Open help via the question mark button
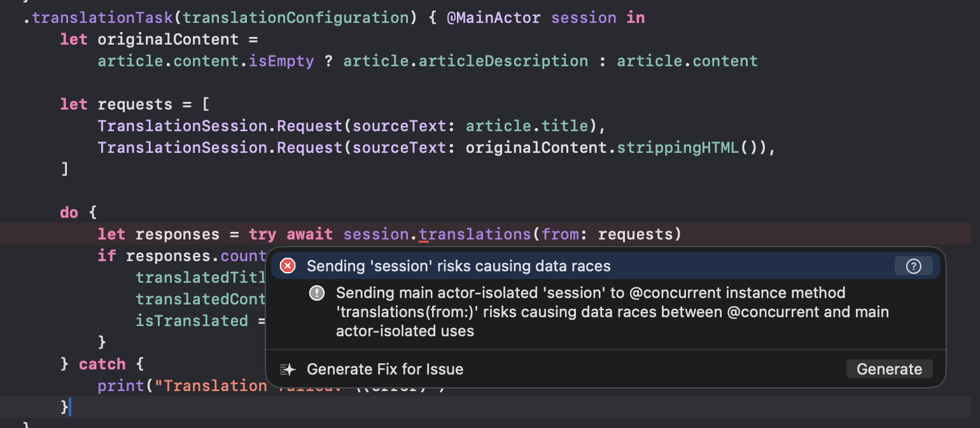The image size is (980, 428). click(x=913, y=266)
